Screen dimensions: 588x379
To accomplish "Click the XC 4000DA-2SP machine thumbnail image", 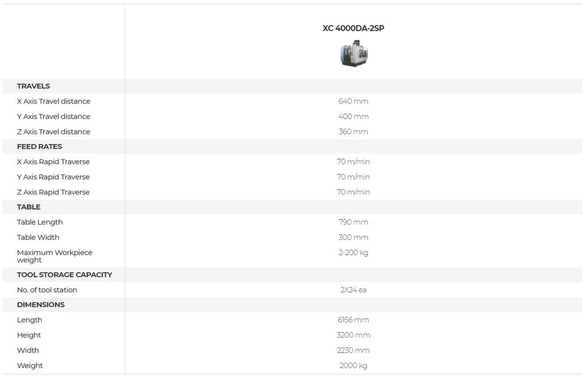I will click(x=353, y=53).
